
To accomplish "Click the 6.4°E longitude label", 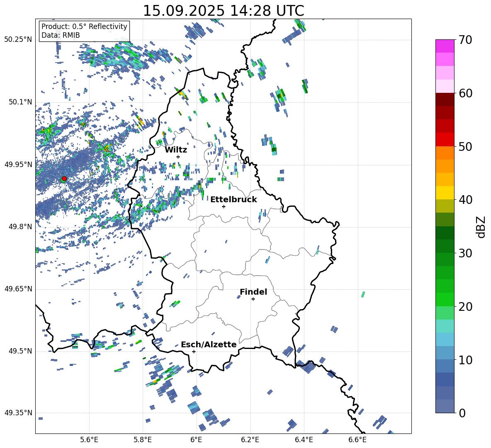I will (x=304, y=440).
